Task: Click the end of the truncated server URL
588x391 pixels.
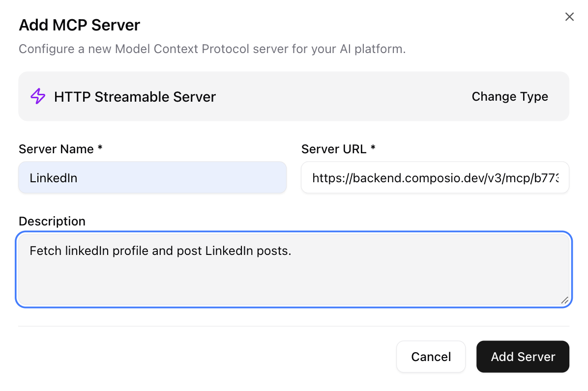Action: pos(560,178)
